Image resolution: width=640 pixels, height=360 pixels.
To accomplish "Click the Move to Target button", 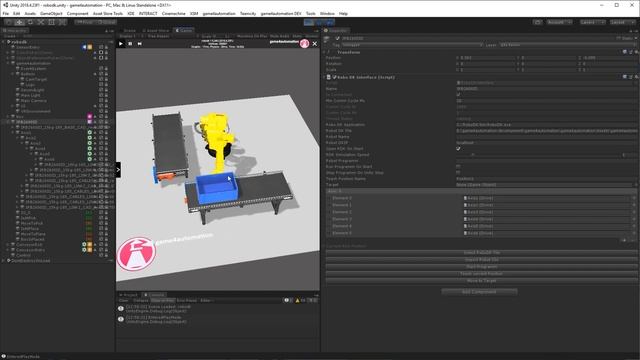I will [x=481, y=281].
